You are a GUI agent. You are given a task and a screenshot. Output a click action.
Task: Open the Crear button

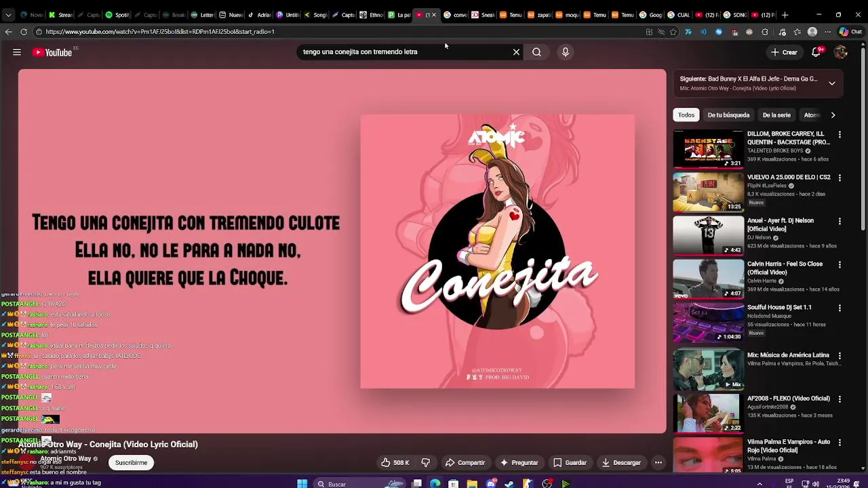[784, 52]
